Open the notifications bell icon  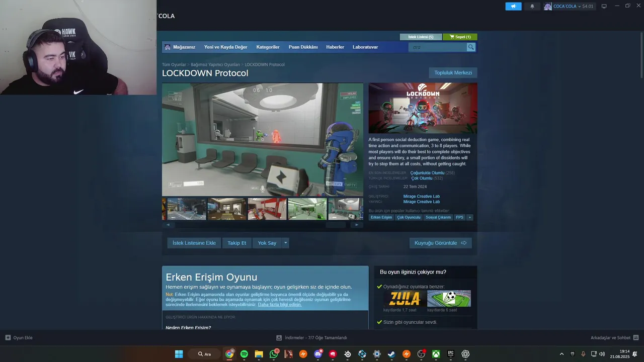click(532, 7)
